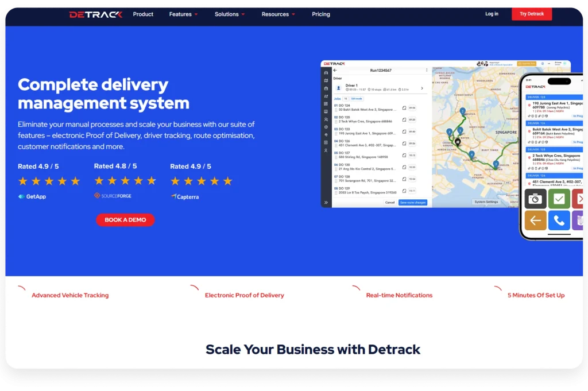Open note icon for DO 127 row
Screen dimensions: 588x391
tap(404, 155)
